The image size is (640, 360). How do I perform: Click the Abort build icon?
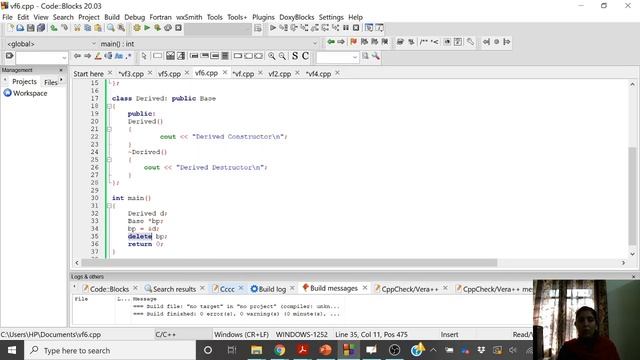tap(178, 28)
